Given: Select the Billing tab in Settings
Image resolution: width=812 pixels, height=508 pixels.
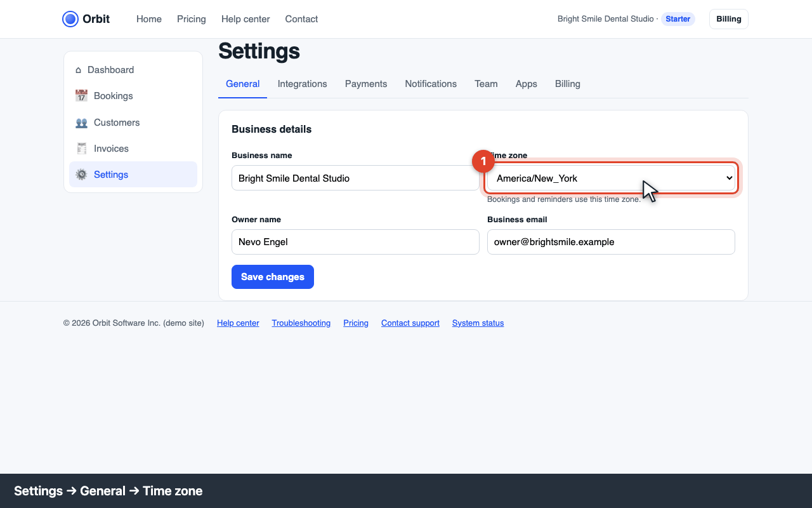Looking at the screenshot, I should (x=567, y=84).
